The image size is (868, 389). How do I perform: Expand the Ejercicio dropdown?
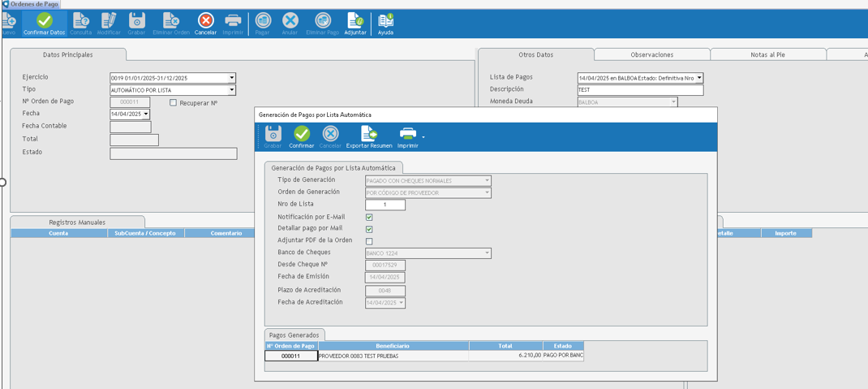[x=231, y=78]
